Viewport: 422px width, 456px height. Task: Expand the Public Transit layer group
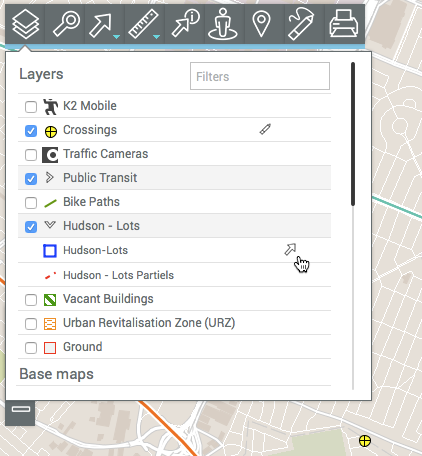[50, 178]
